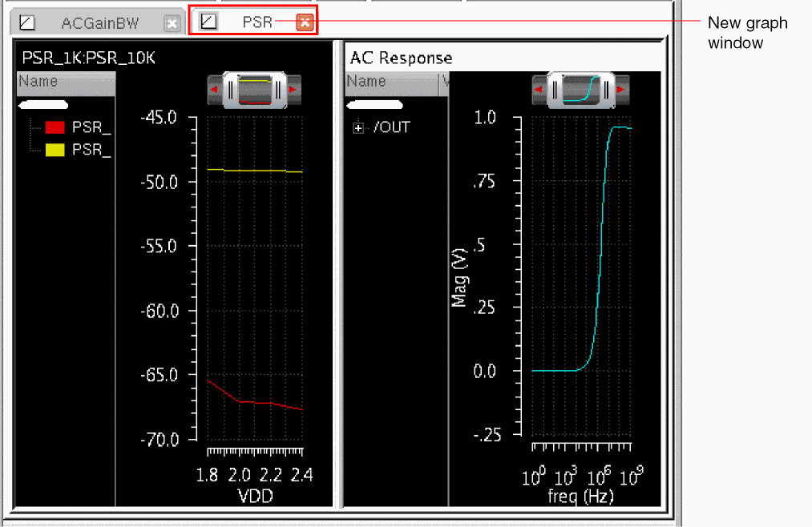
Task: Click the yellow PSR trace color swatch
Action: [55, 149]
